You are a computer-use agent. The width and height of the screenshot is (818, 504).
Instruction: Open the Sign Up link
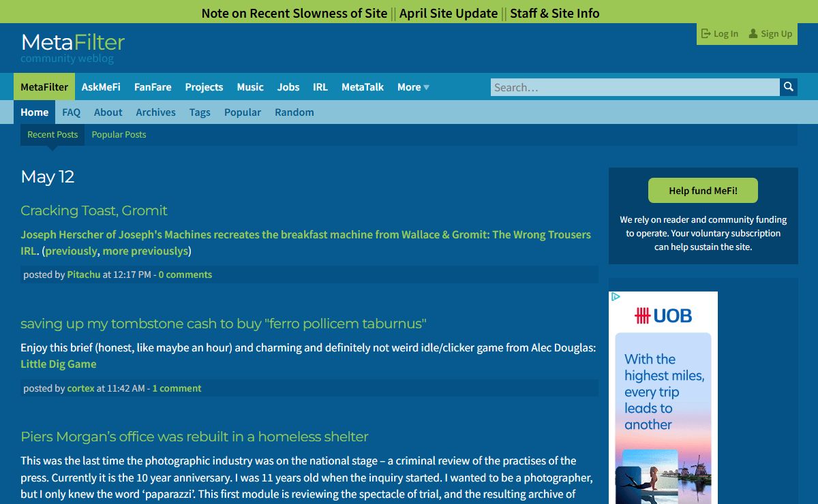770,33
